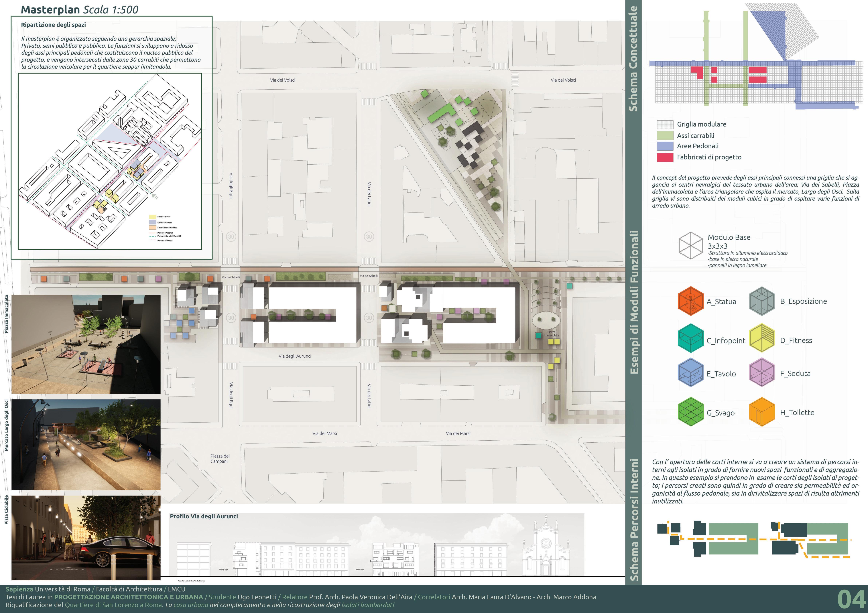Click the Mercato Largo degli Osci render

[x=86, y=445]
